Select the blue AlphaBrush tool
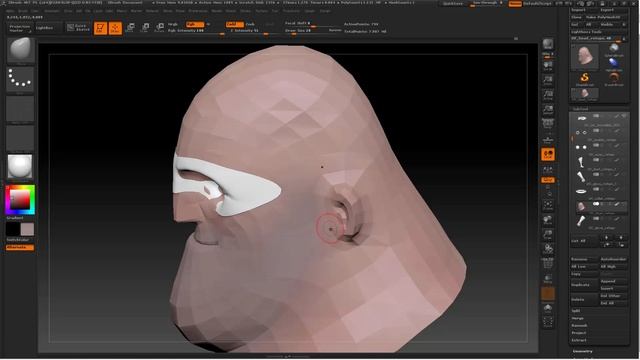 point(613,63)
